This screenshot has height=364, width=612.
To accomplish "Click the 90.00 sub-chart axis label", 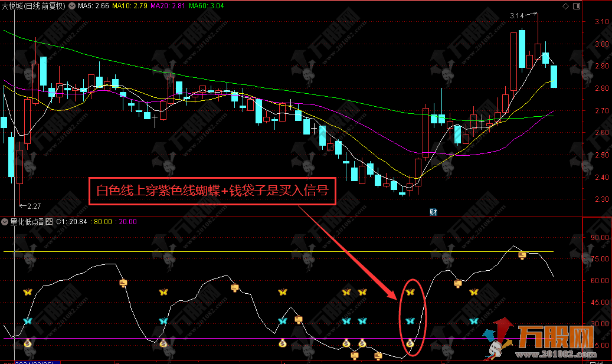I will [600, 238].
